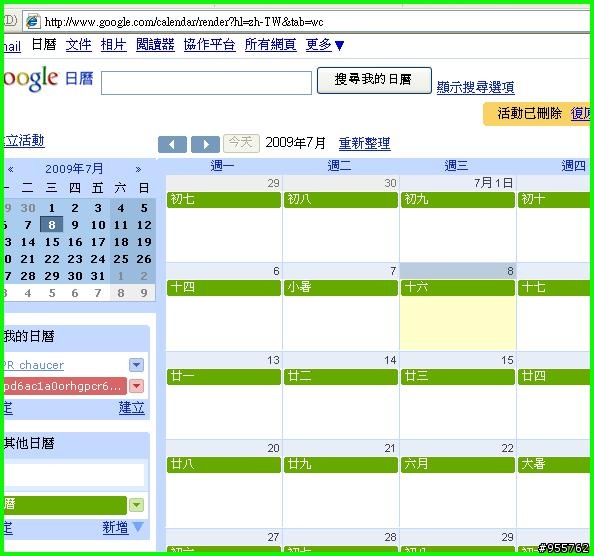Click the 我的日曆 section header
The width and height of the screenshot is (594, 556).
(30, 336)
